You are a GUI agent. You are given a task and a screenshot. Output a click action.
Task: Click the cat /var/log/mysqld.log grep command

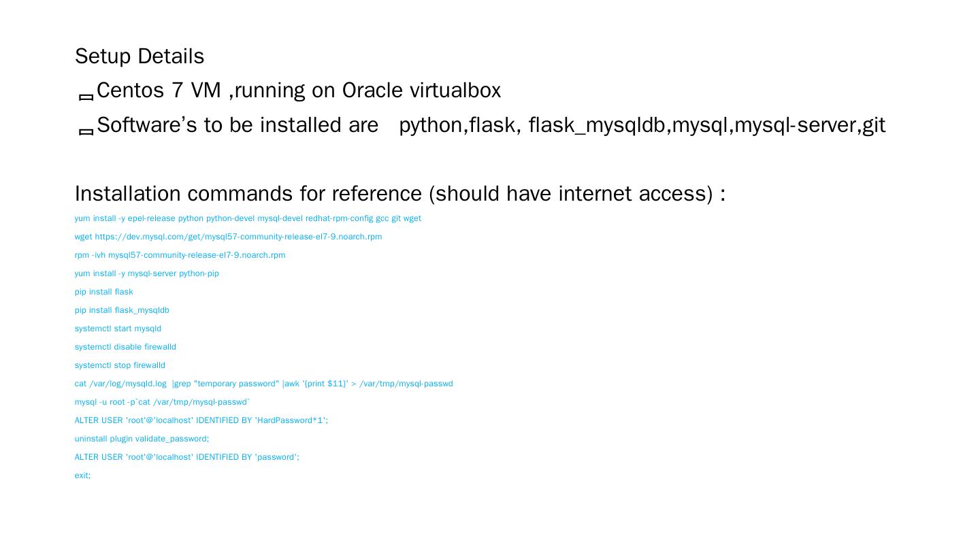click(x=263, y=384)
